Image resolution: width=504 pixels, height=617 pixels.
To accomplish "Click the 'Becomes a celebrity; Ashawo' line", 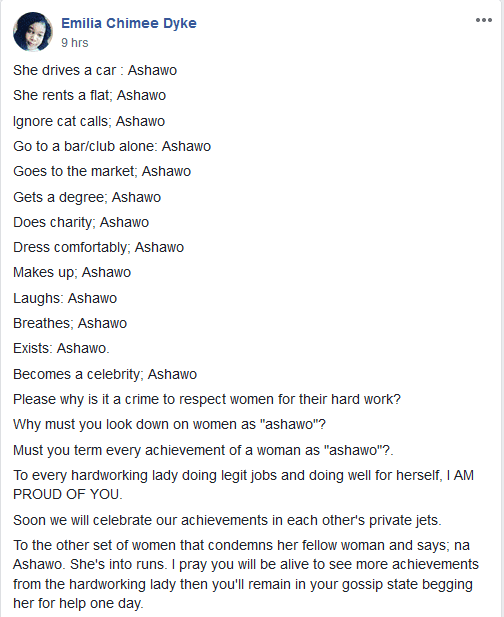I will coord(105,374).
